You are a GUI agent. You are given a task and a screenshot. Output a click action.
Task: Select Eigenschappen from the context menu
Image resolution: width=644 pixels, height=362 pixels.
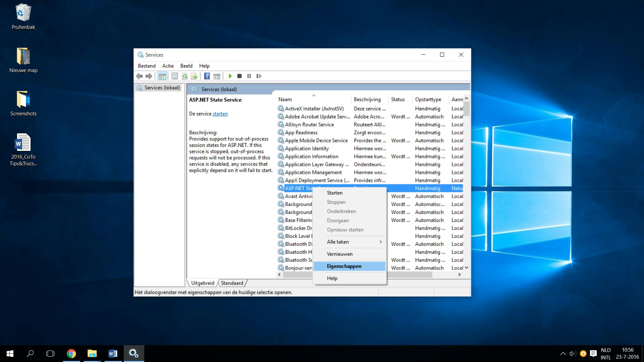(x=344, y=266)
